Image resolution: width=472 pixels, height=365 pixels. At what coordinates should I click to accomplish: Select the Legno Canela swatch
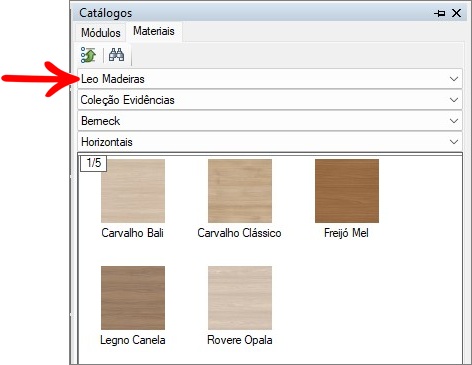(133, 298)
